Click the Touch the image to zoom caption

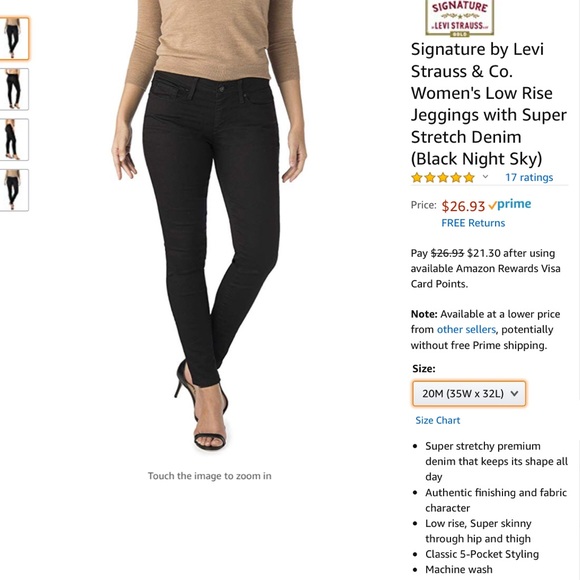pyautogui.click(x=210, y=476)
